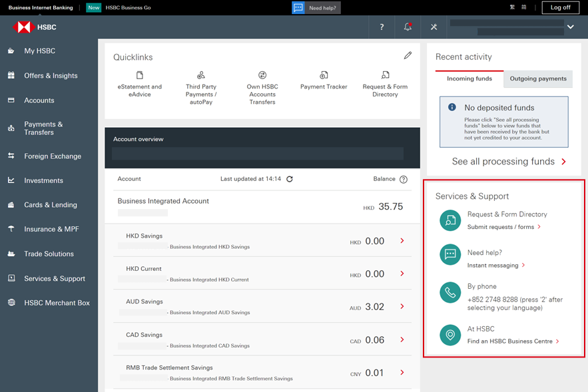Expand the user profile dropdown chevron
The width and height of the screenshot is (588, 392).
(x=571, y=27)
